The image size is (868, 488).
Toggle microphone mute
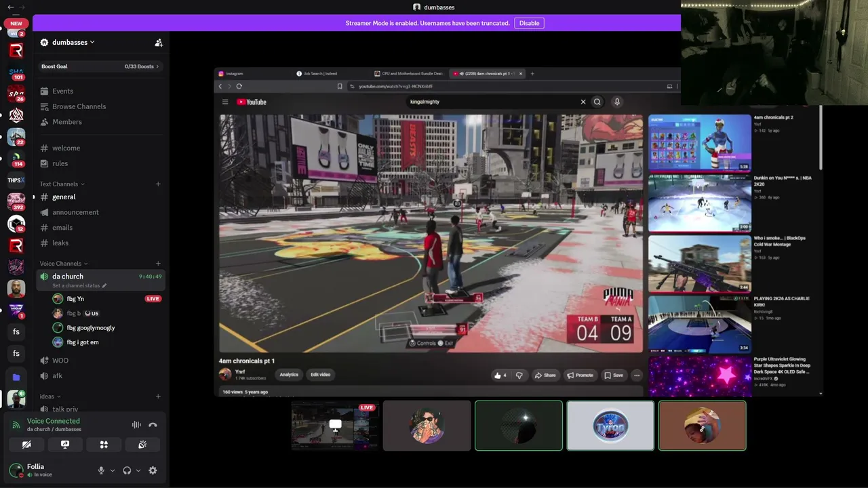102,470
